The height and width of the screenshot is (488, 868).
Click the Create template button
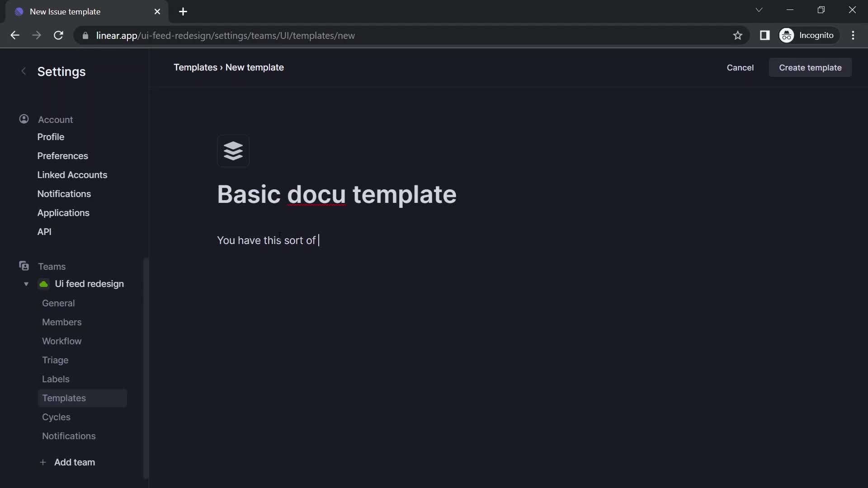810,67
